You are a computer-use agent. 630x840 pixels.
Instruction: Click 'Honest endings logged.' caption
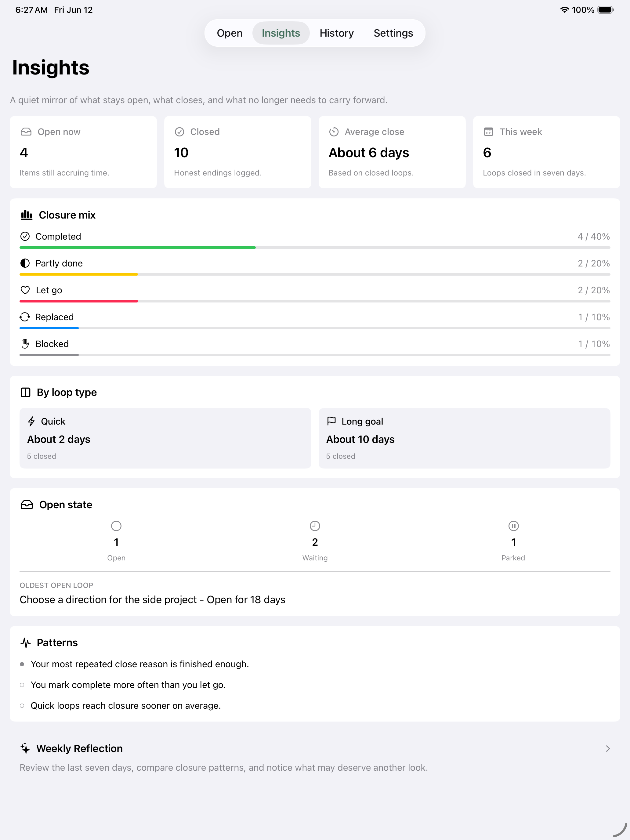(x=218, y=173)
